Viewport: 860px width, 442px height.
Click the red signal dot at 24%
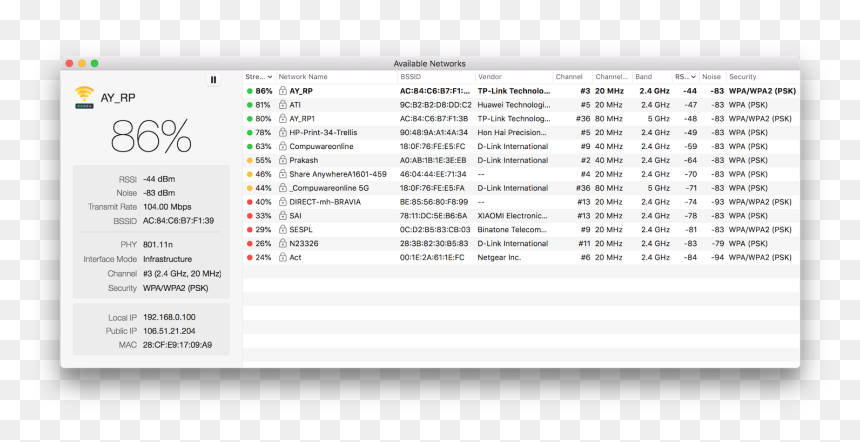click(250, 258)
